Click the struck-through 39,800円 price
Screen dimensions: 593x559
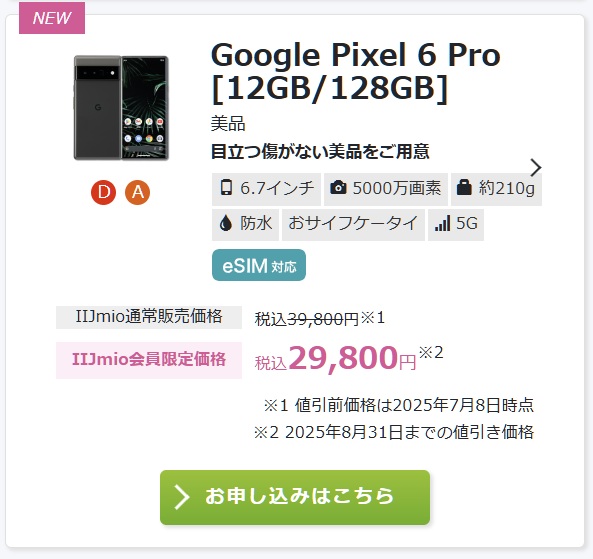(323, 319)
